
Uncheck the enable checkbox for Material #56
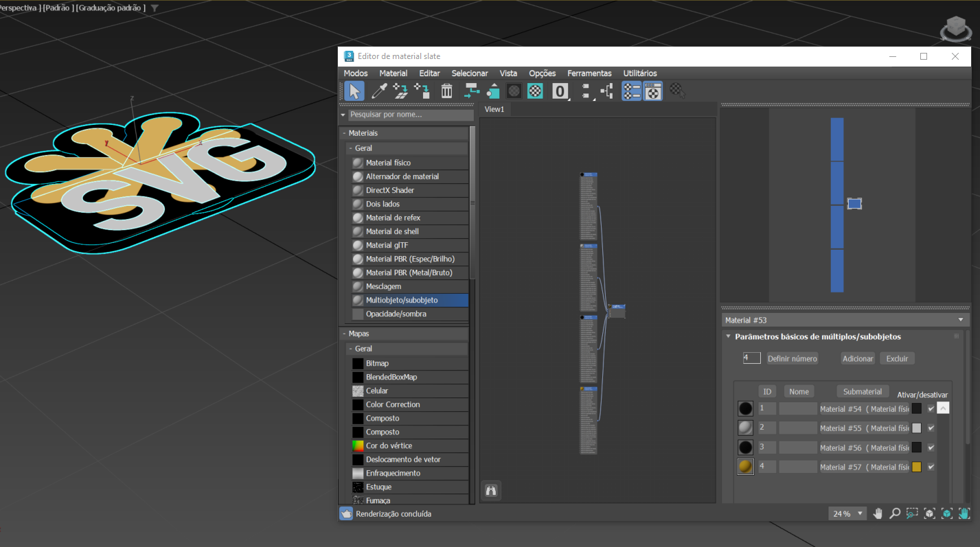[931, 447]
